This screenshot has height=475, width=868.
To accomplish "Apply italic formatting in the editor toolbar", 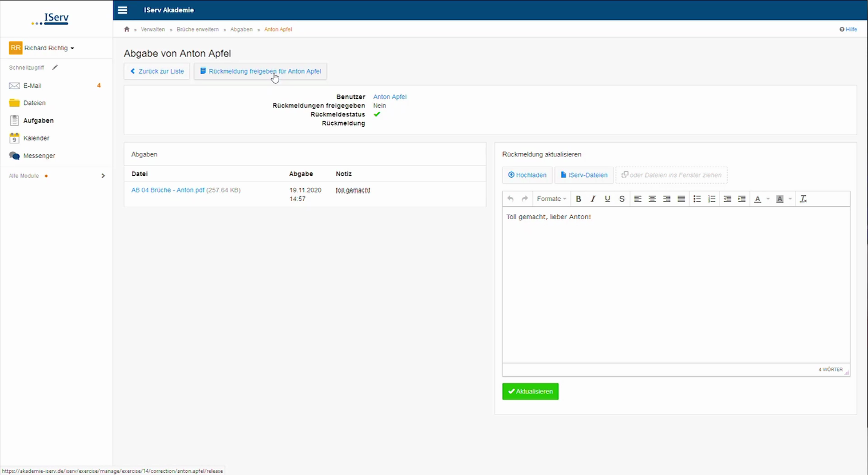I will pos(593,199).
